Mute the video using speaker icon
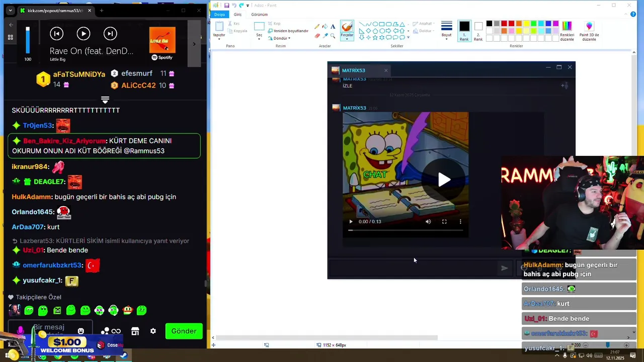 coord(428,221)
